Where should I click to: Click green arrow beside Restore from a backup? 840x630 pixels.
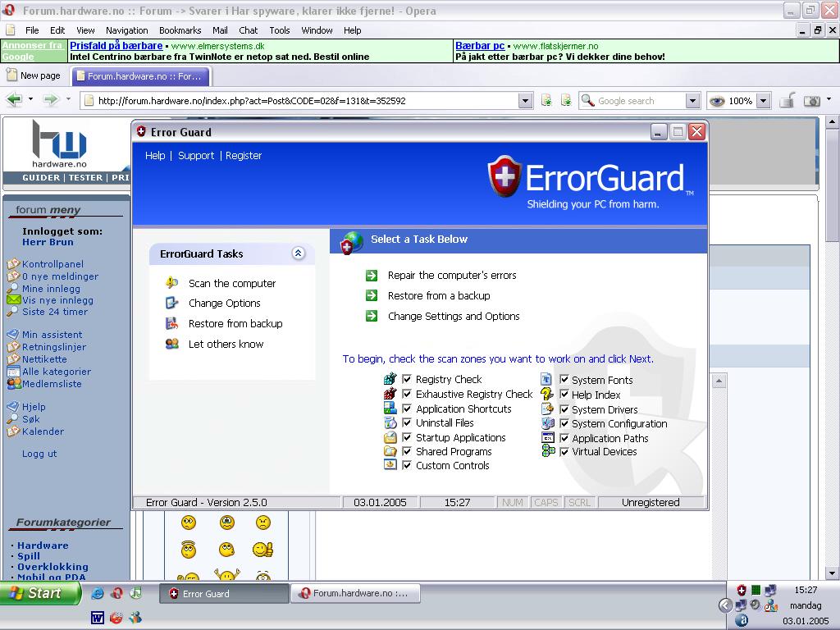pyautogui.click(x=372, y=295)
